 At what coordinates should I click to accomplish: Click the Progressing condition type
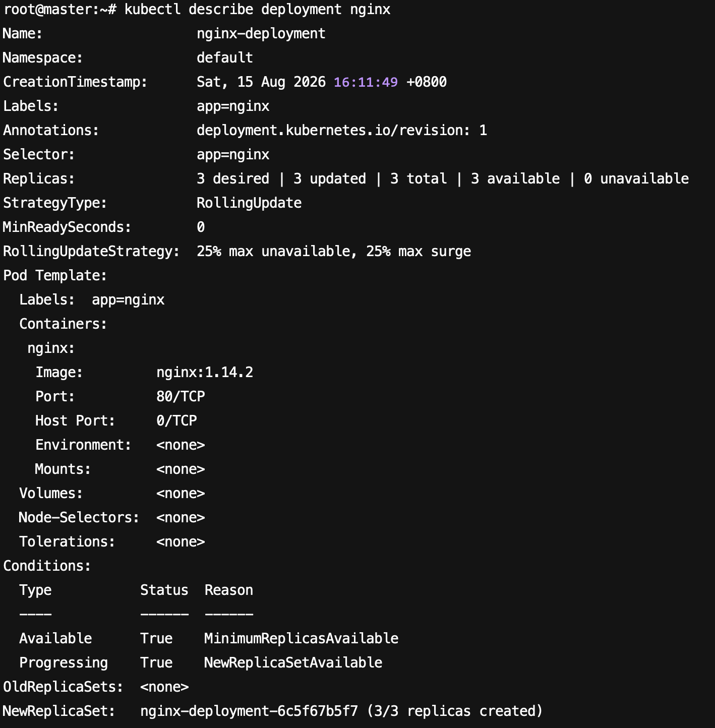tap(64, 663)
